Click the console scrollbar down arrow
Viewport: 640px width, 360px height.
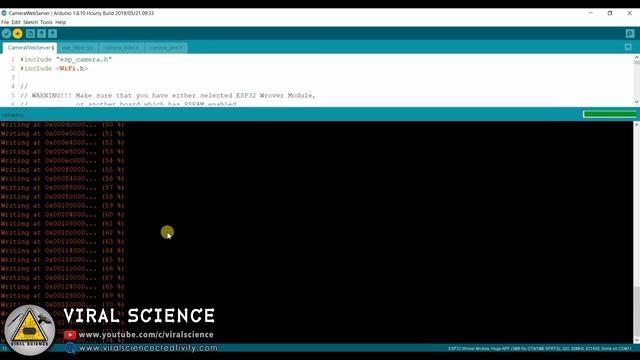[636, 339]
